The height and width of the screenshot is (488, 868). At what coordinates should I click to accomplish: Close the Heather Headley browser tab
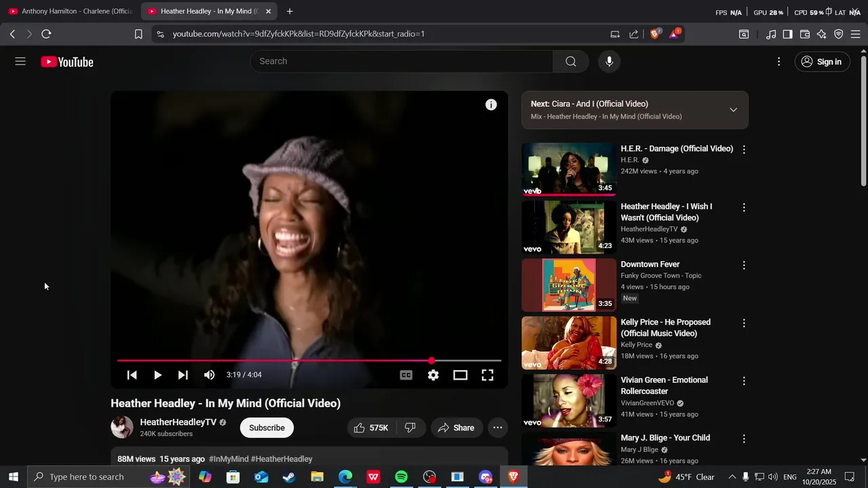[268, 12]
